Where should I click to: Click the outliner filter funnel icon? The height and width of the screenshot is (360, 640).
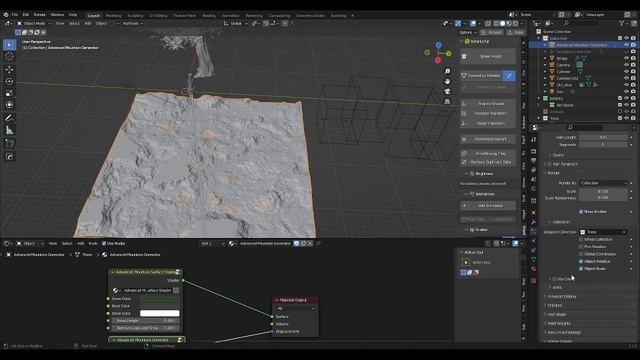point(621,24)
